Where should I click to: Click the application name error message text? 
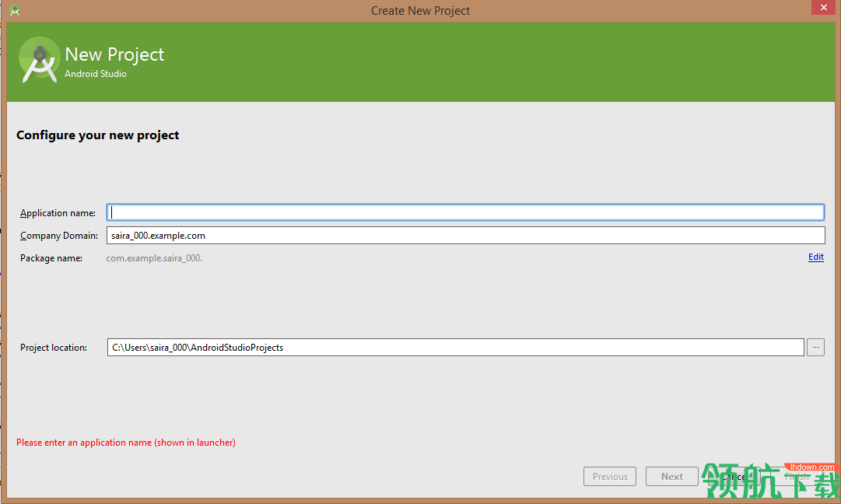tap(125, 442)
